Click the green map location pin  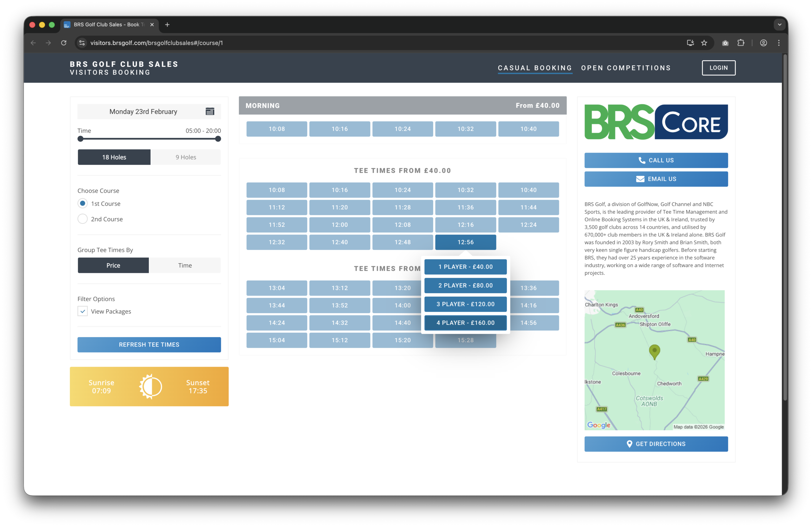654,352
